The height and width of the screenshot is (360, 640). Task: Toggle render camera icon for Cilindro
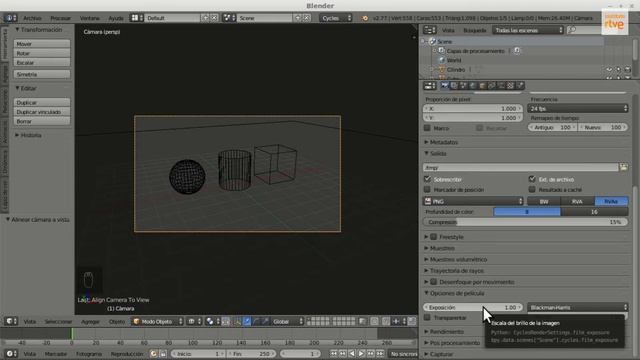click(x=628, y=69)
